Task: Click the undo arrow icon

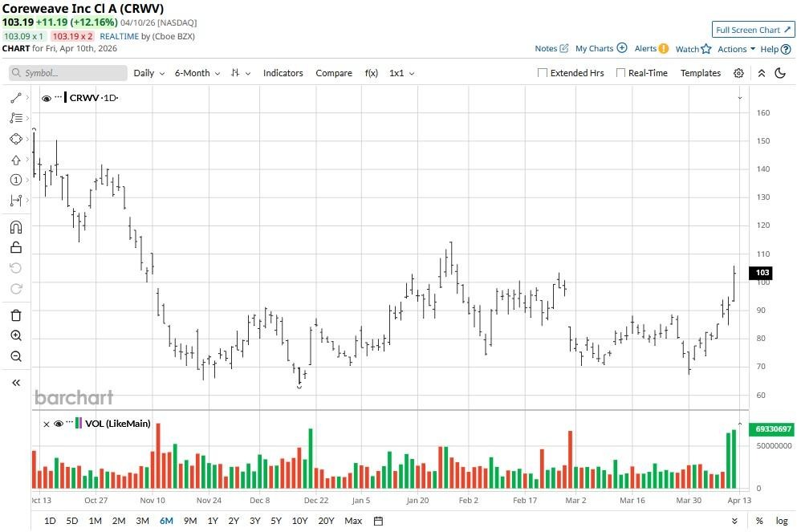Action: [x=16, y=268]
